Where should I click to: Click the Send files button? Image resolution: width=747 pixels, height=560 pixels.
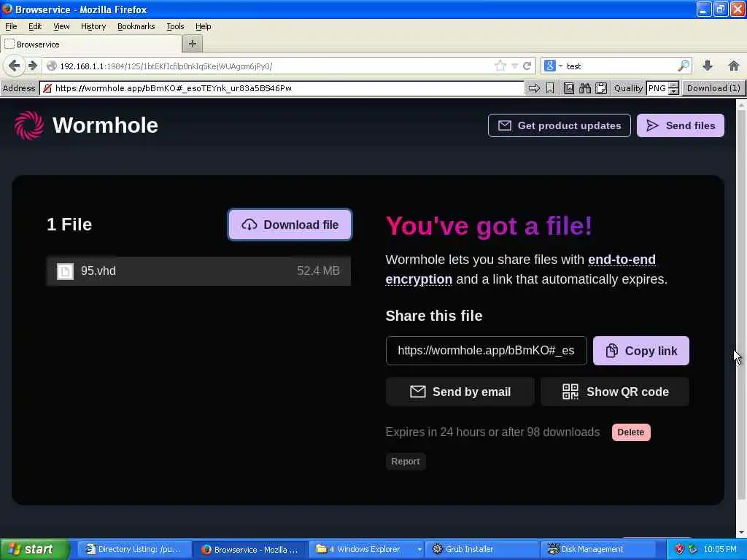coord(681,125)
